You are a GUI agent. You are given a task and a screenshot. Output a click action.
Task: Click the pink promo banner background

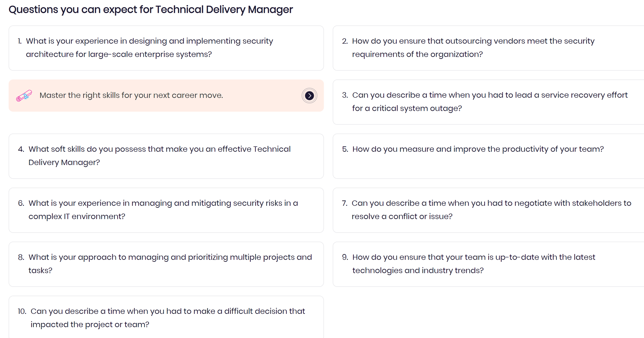tap(166, 96)
